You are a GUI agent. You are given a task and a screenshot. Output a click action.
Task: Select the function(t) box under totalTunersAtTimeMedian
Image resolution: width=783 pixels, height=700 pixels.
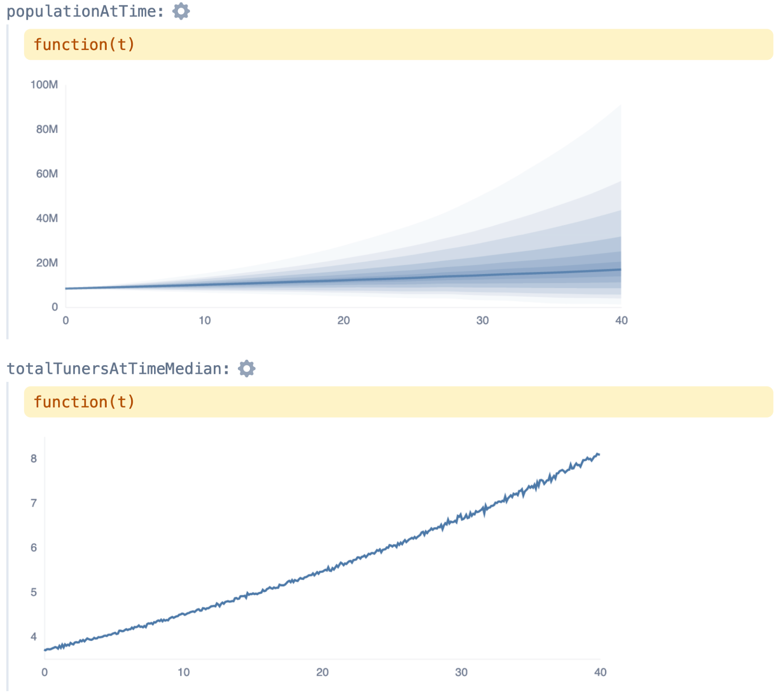tap(398, 402)
